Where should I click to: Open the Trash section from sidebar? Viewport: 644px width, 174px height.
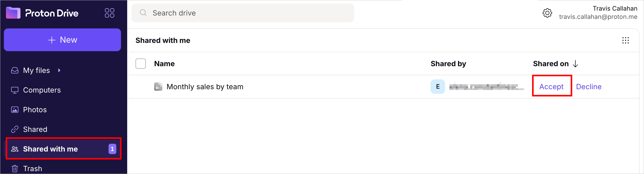tap(33, 168)
